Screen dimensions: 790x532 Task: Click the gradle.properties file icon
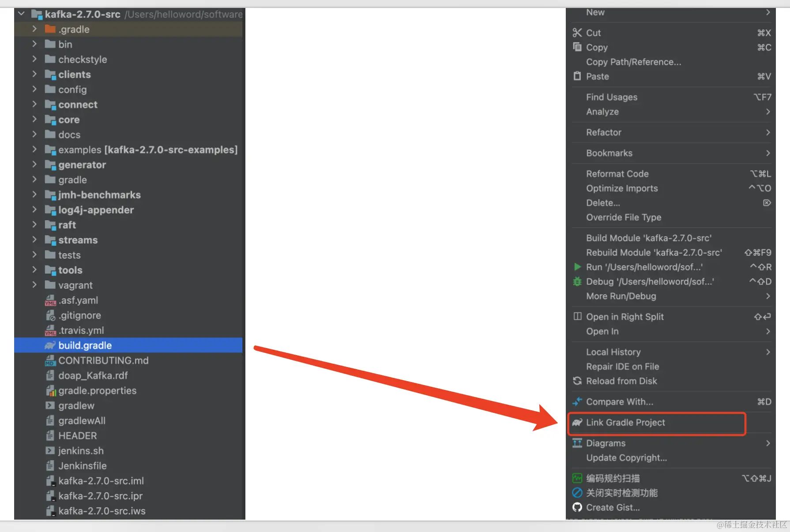point(51,390)
